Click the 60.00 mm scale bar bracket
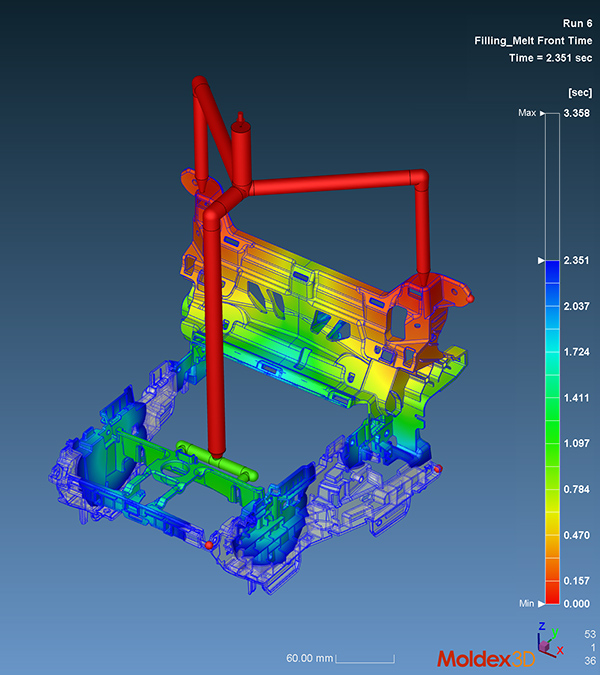This screenshot has height=675, width=600. click(x=365, y=659)
